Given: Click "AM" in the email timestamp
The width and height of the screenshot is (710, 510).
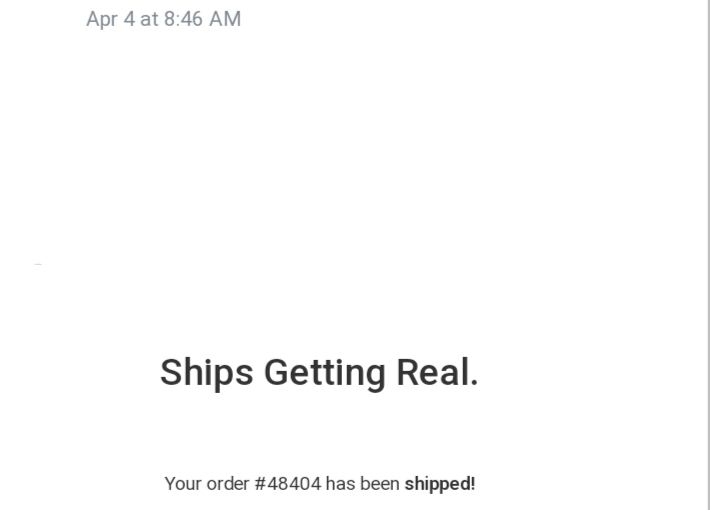Looking at the screenshot, I should pos(225,19).
